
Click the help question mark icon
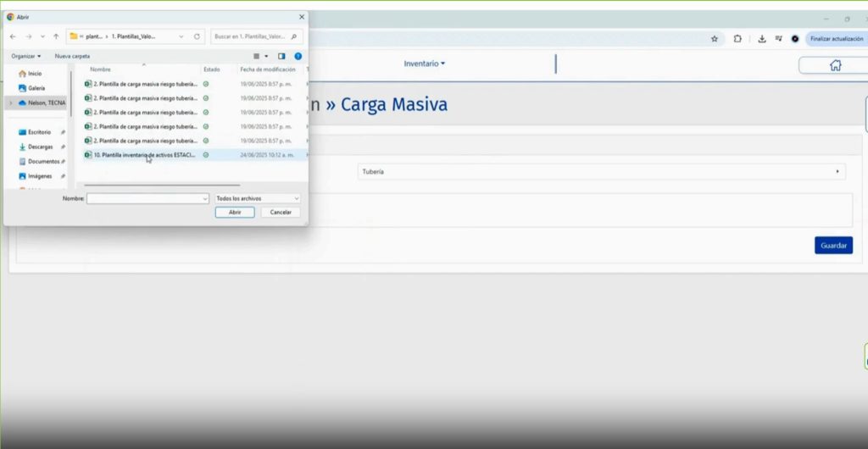pyautogui.click(x=298, y=56)
